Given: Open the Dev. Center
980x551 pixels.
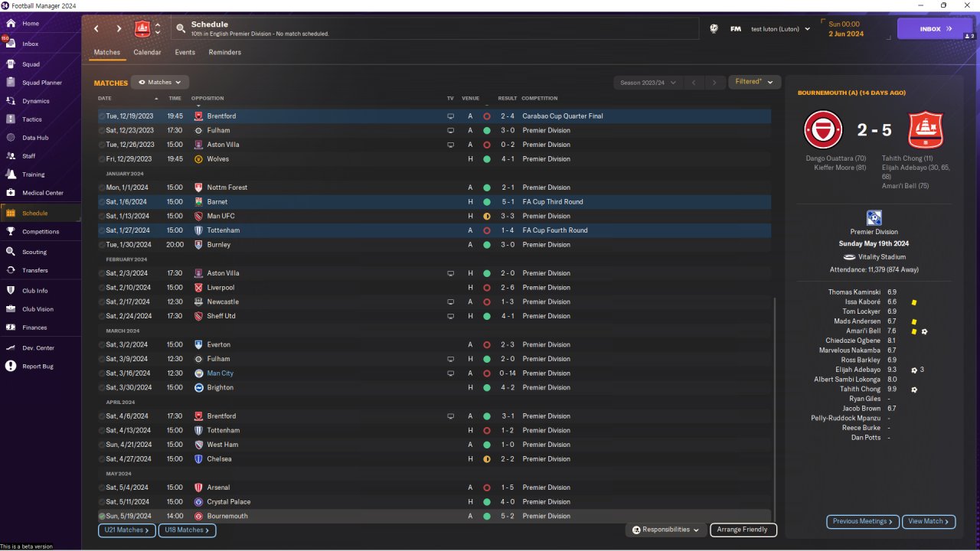Looking at the screenshot, I should click(x=38, y=348).
